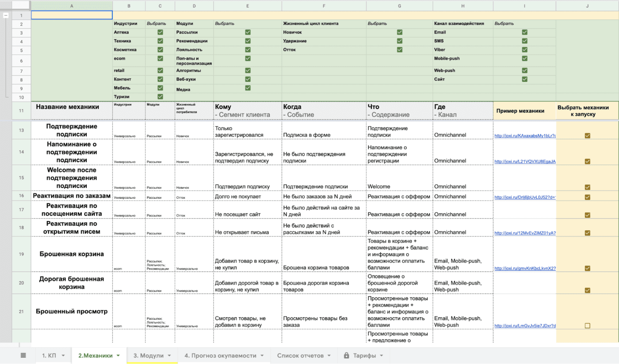Screen dimensions: 619x364
Task: Select row 11 header
Action: (x=21, y=110)
